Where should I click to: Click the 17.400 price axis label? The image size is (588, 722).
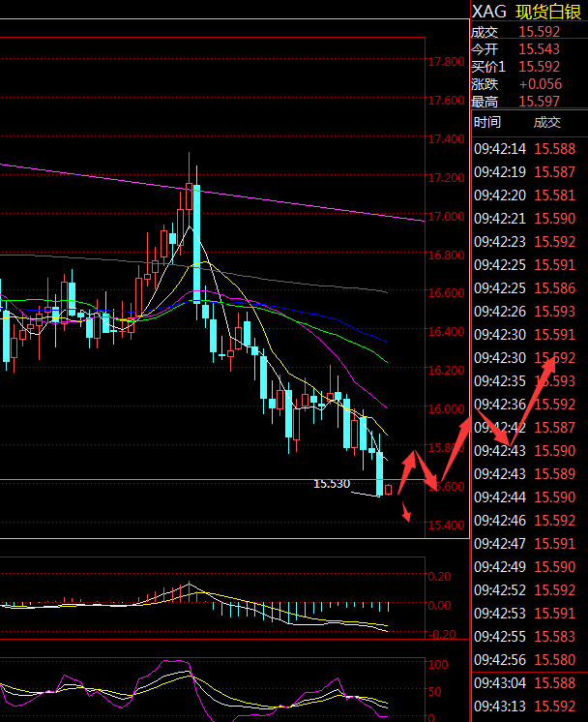pyautogui.click(x=446, y=139)
